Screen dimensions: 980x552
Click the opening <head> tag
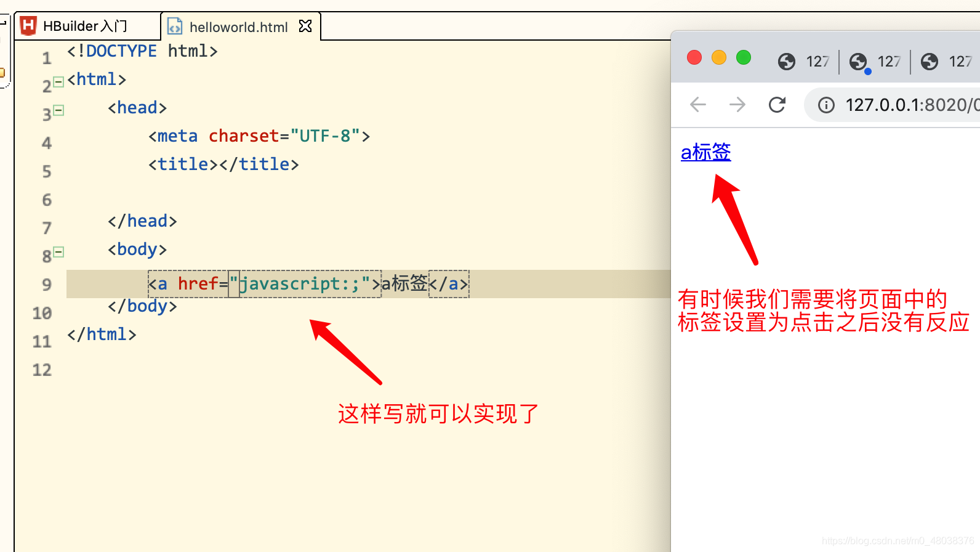pos(137,107)
